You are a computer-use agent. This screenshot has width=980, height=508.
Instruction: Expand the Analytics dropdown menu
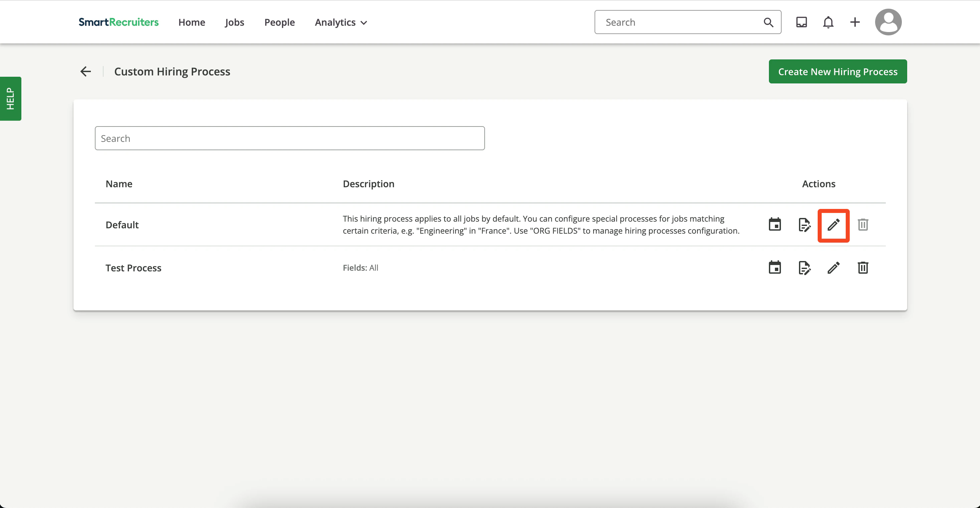tap(340, 22)
